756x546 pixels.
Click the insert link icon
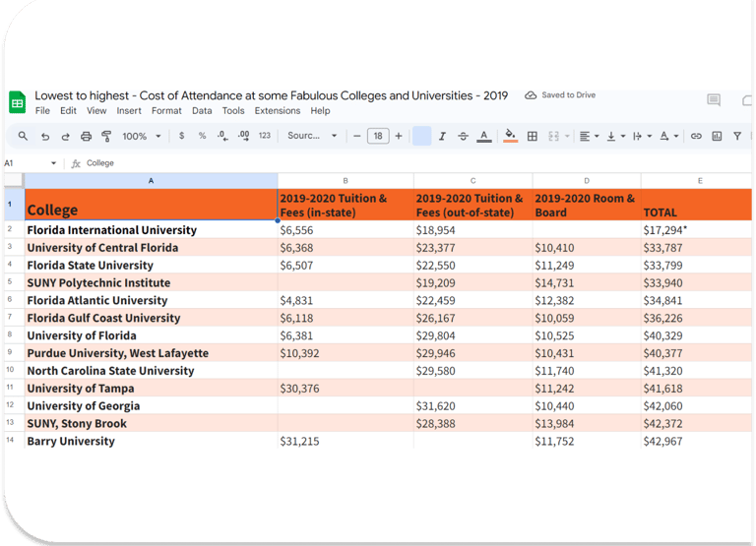[696, 137]
